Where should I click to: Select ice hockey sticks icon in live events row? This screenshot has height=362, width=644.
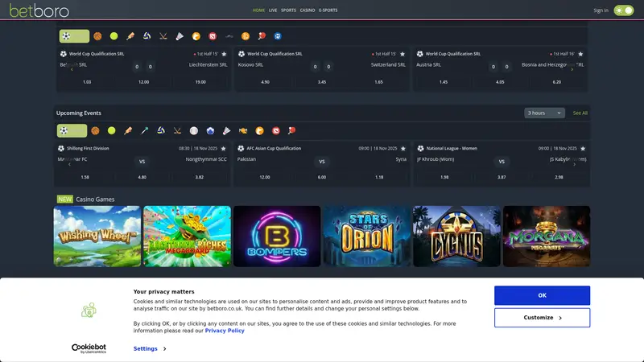(x=163, y=36)
